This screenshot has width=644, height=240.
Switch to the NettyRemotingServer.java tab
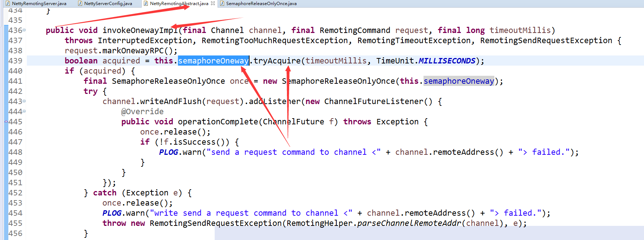coord(39,4)
